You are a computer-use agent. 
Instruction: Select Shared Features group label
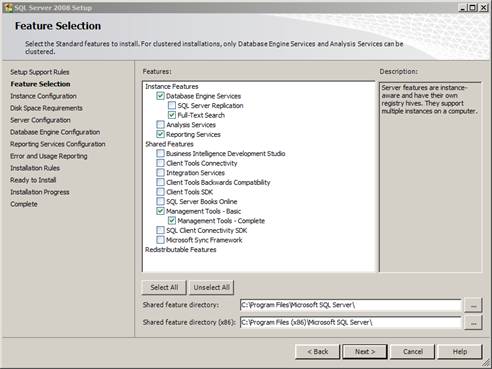[169, 144]
